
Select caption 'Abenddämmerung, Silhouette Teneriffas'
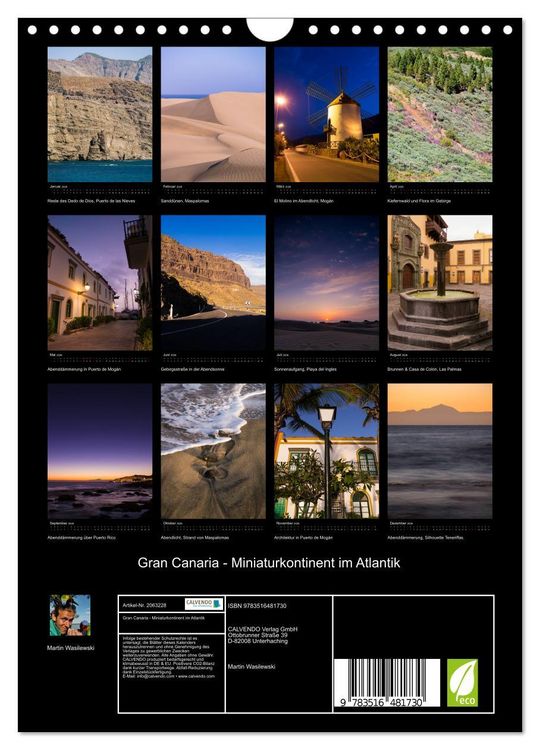(425, 538)
